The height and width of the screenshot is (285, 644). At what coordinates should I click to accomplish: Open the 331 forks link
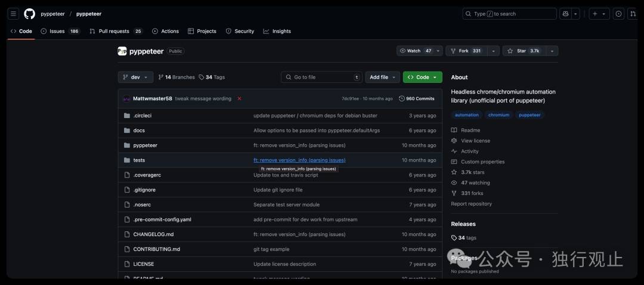click(x=467, y=193)
